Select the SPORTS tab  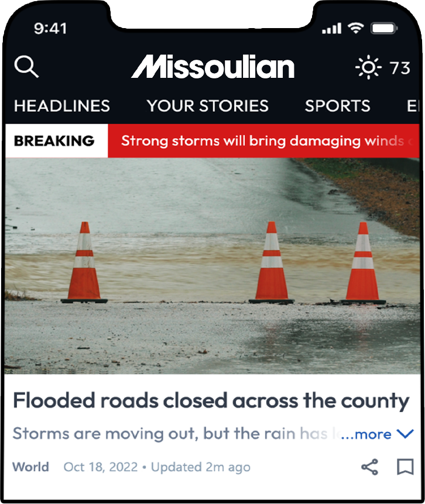pyautogui.click(x=338, y=106)
